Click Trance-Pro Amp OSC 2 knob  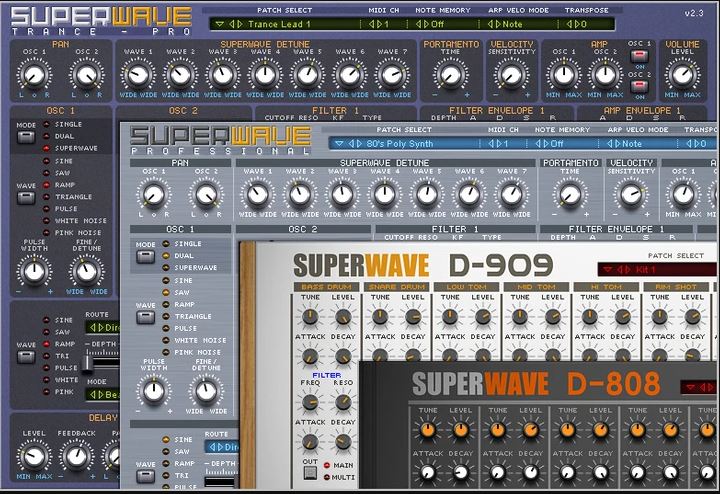(x=605, y=75)
